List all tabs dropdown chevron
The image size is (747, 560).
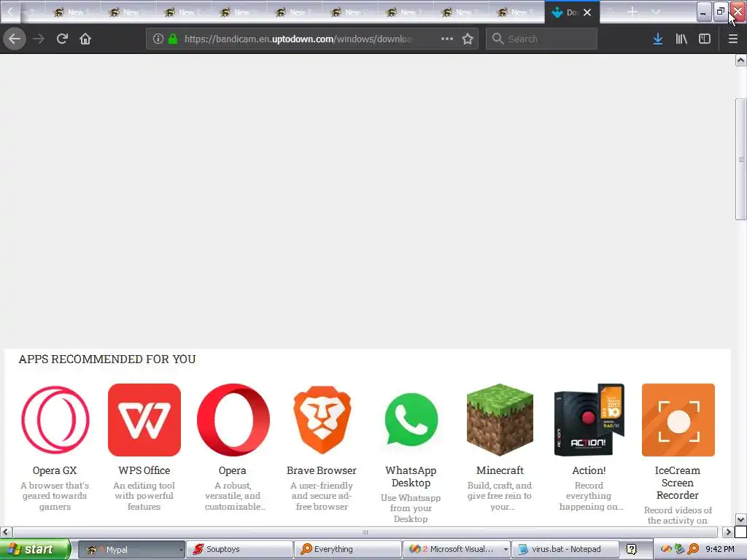pyautogui.click(x=656, y=12)
